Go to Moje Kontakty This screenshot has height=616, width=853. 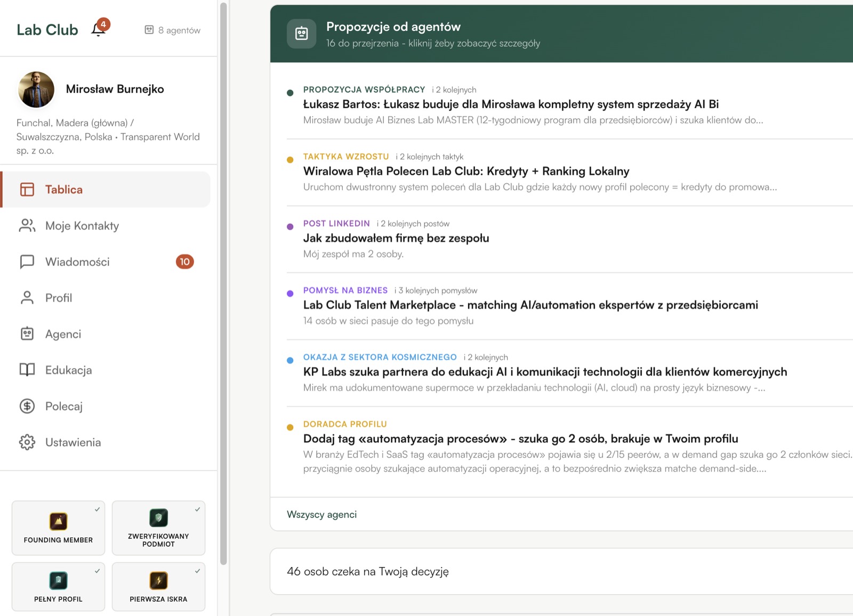click(x=82, y=226)
